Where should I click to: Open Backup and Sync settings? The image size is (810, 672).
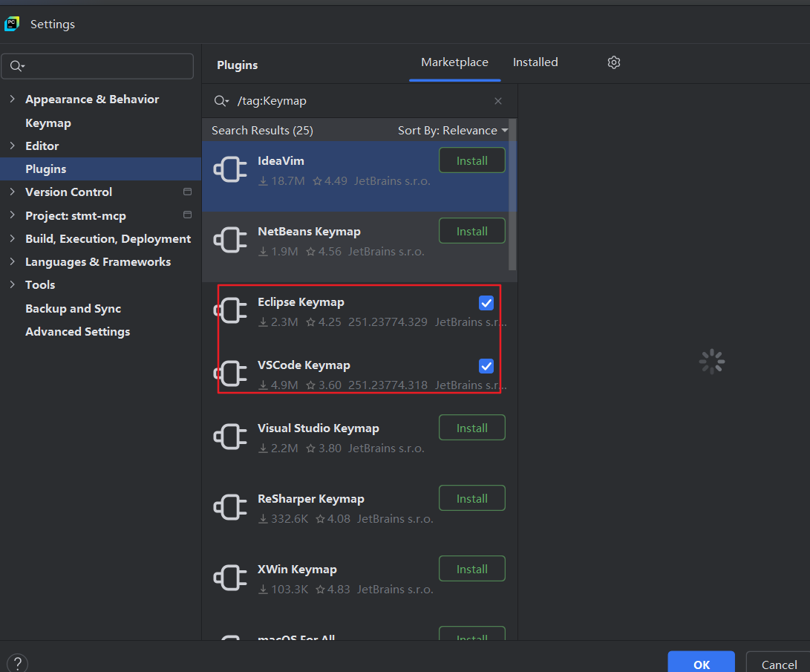click(73, 308)
